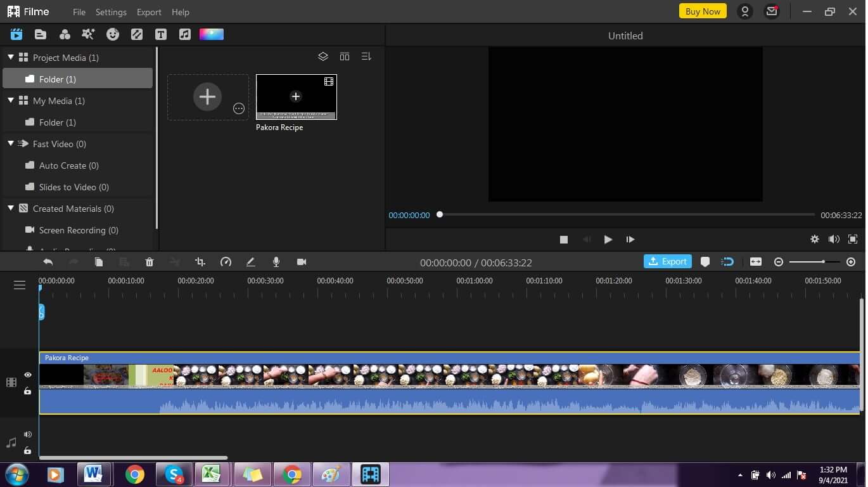Screen dimensions: 868x487
Task: Select the Pakora Recipe media thumbnail
Action: 296,97
